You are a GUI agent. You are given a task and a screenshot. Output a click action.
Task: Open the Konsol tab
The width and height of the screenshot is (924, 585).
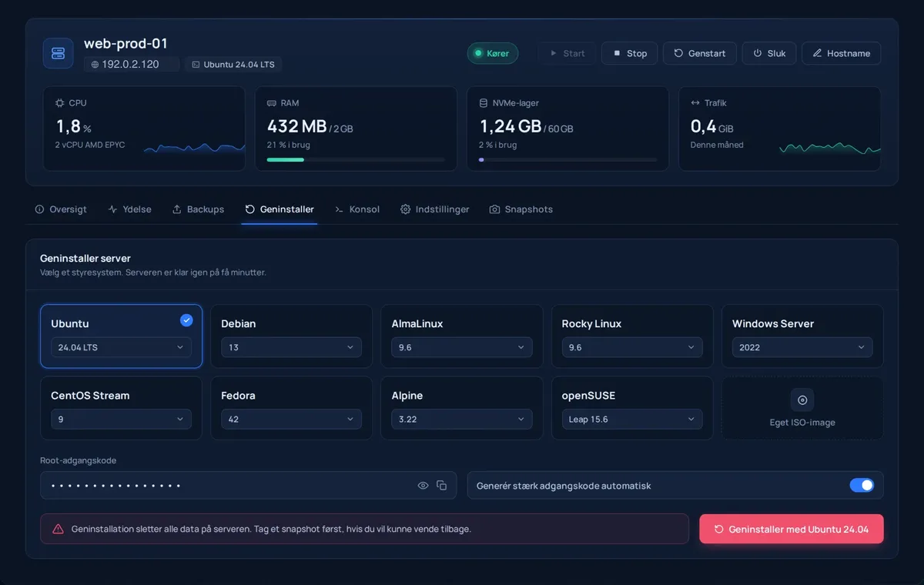[357, 209]
